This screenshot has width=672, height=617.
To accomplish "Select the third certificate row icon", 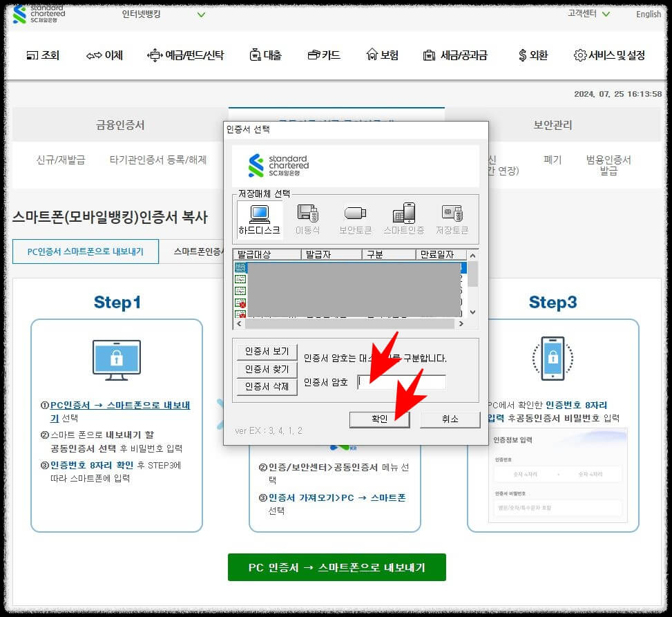I will click(x=240, y=291).
